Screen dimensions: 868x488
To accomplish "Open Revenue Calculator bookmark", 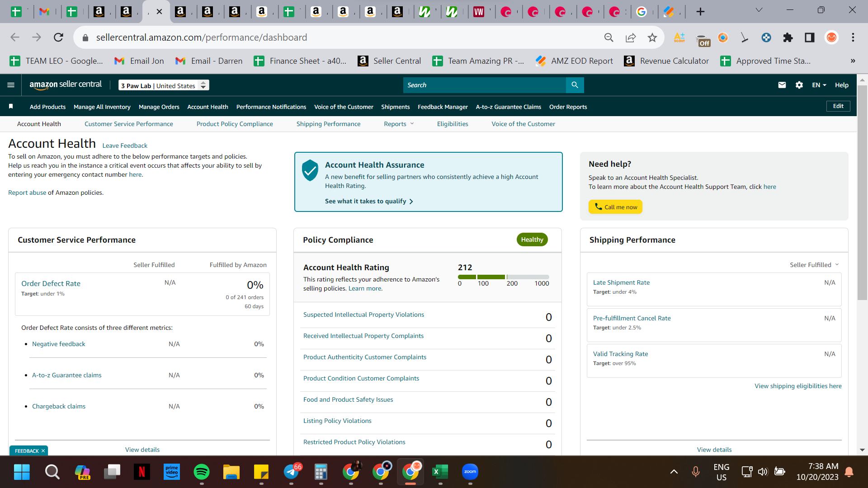I will [x=666, y=61].
